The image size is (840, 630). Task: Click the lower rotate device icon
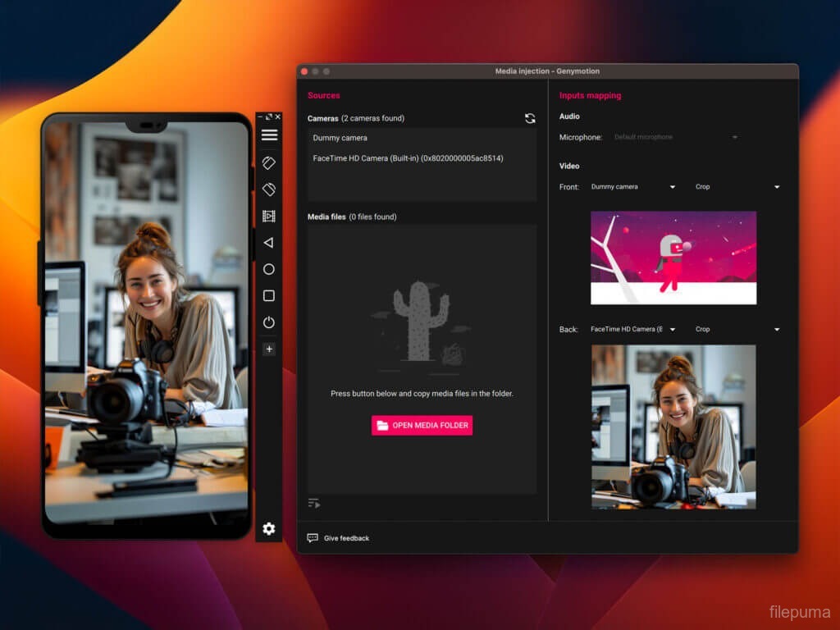pos(269,189)
